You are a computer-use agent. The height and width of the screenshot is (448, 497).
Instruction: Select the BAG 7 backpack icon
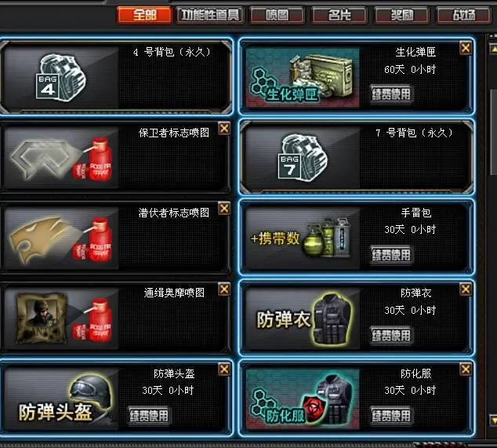(x=303, y=158)
